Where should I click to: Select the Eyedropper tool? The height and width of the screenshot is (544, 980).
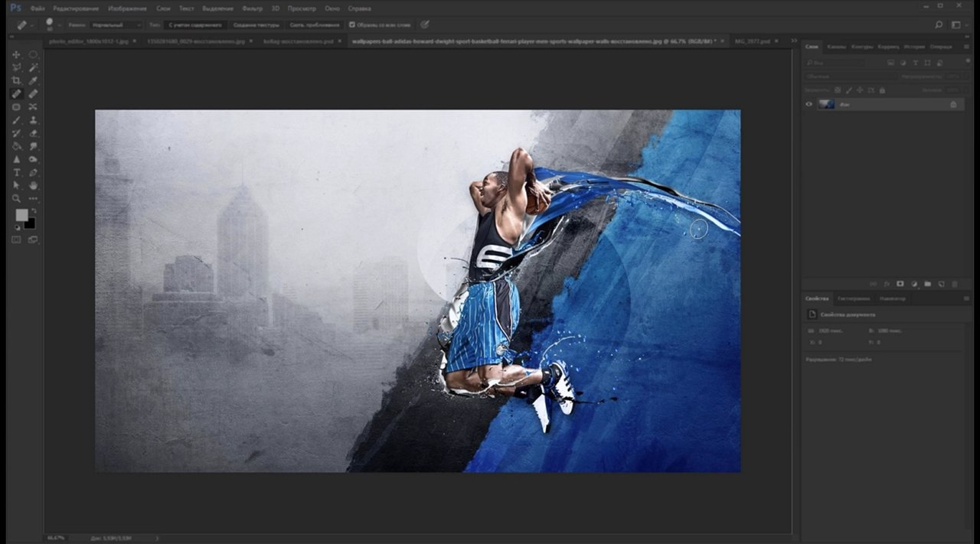(33, 80)
